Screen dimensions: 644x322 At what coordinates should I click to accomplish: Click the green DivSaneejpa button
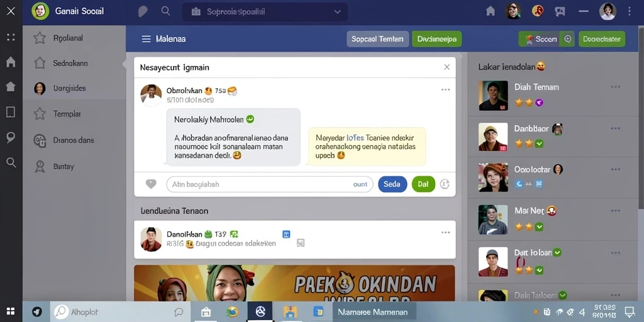point(436,39)
